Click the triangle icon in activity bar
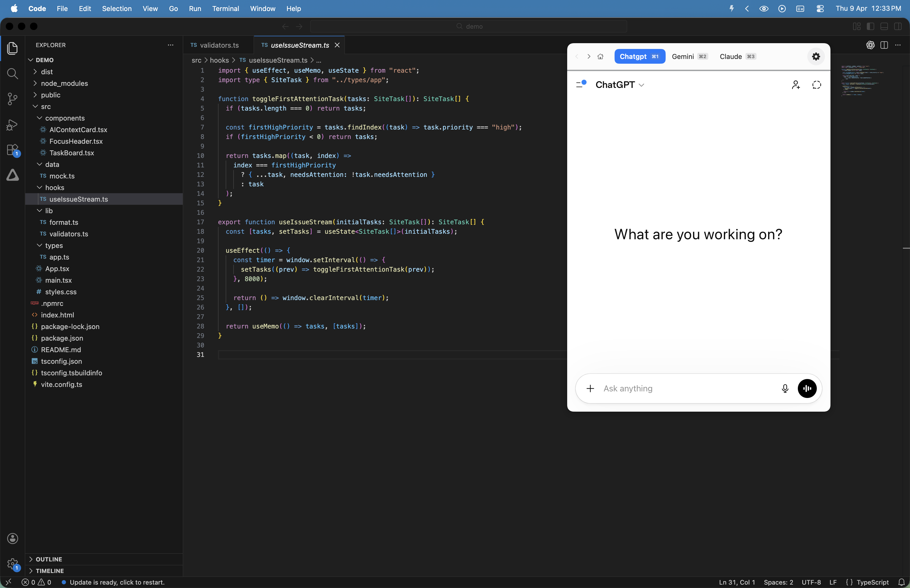Screen dimensions: 910x588 [x=12, y=175]
